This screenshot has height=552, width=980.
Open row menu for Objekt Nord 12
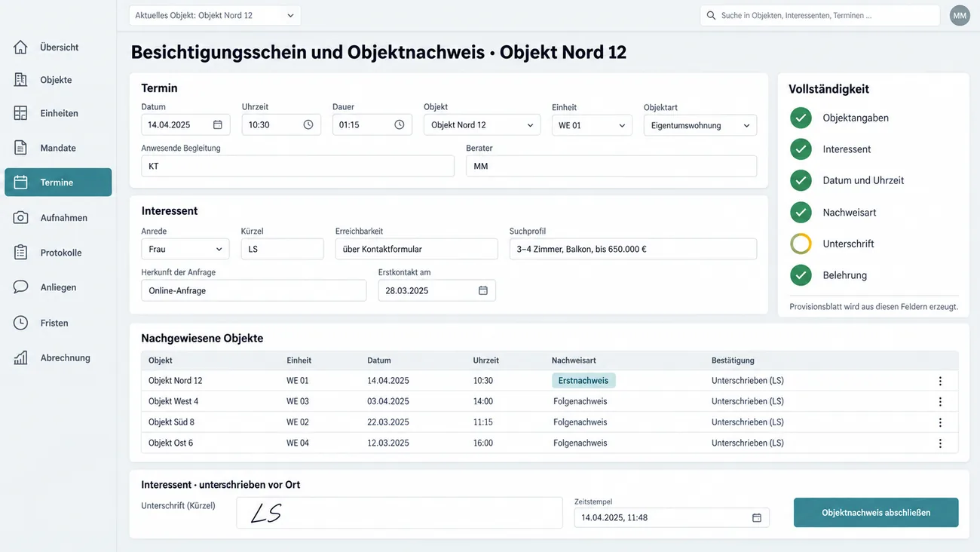(940, 381)
